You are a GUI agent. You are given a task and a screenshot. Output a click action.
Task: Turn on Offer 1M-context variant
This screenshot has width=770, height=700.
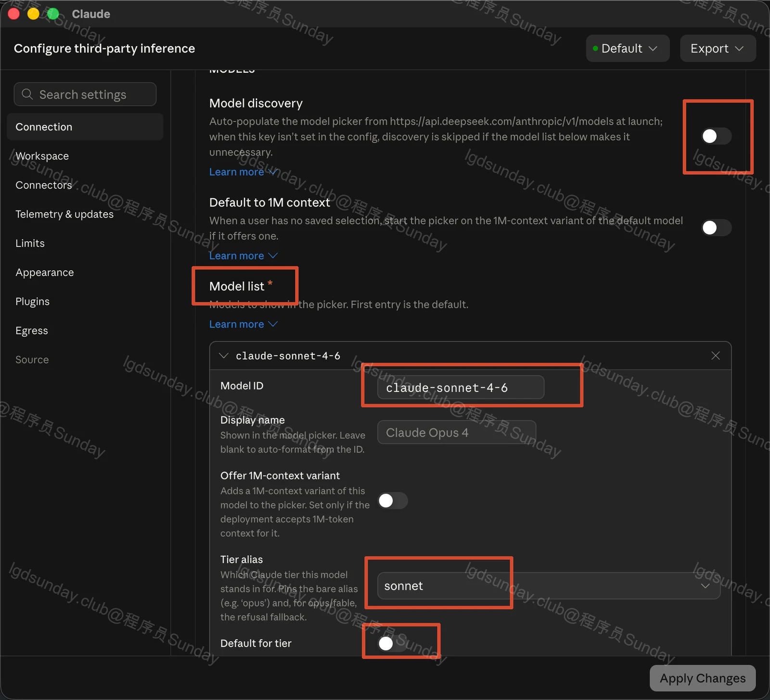tap(393, 501)
